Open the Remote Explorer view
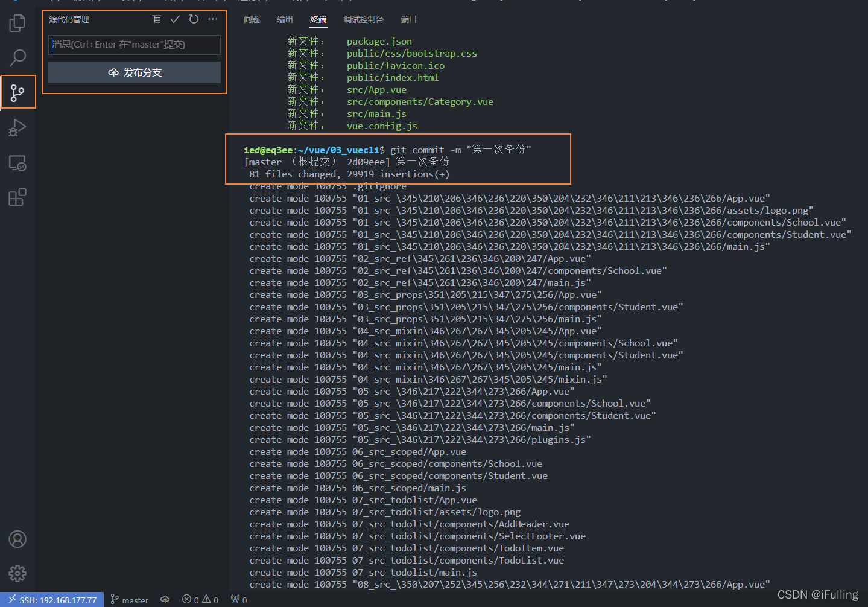Image resolution: width=868 pixels, height=607 pixels. tap(17, 163)
